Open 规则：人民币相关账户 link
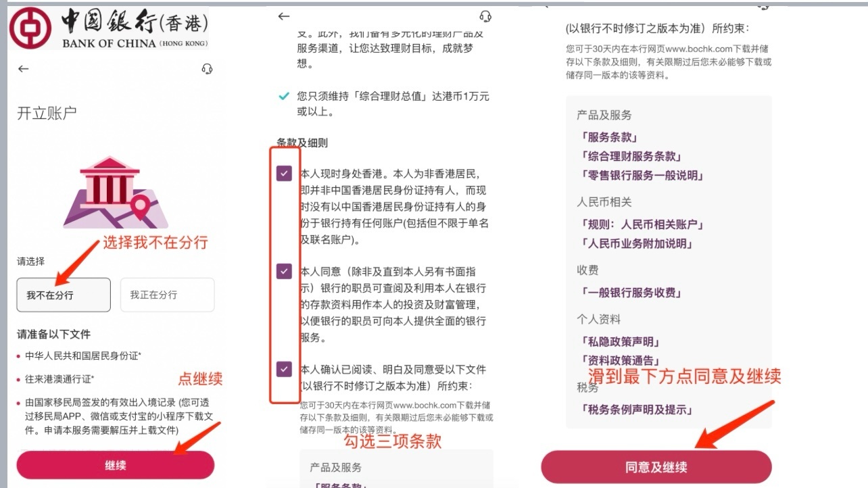The width and height of the screenshot is (868, 488). point(642,224)
